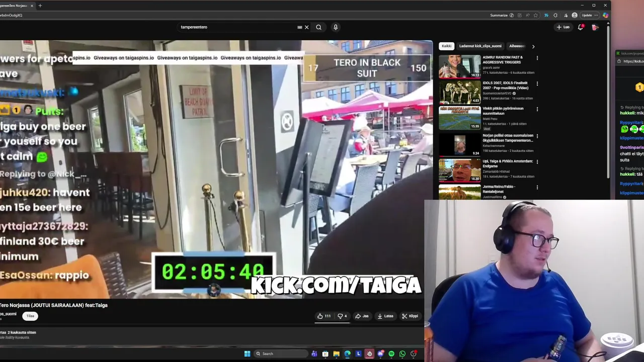Viewport: 644px width, 362px height.
Task: Open the browser profile avatar
Action: [x=575, y=15]
